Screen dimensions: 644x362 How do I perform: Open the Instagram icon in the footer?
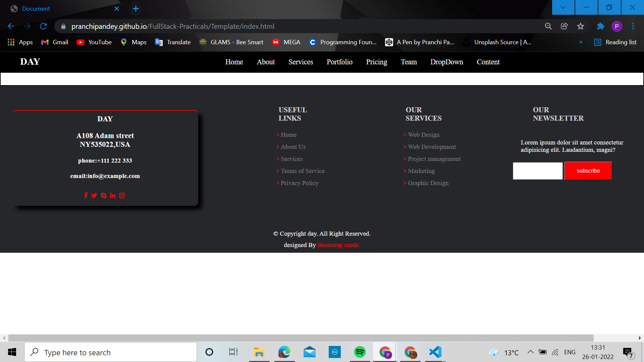tap(122, 195)
